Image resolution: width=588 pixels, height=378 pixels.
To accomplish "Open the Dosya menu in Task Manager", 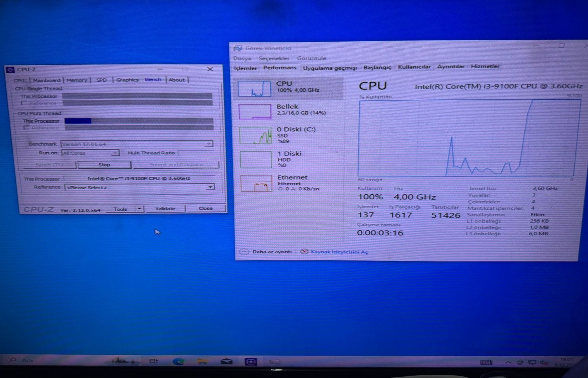I will (x=242, y=58).
